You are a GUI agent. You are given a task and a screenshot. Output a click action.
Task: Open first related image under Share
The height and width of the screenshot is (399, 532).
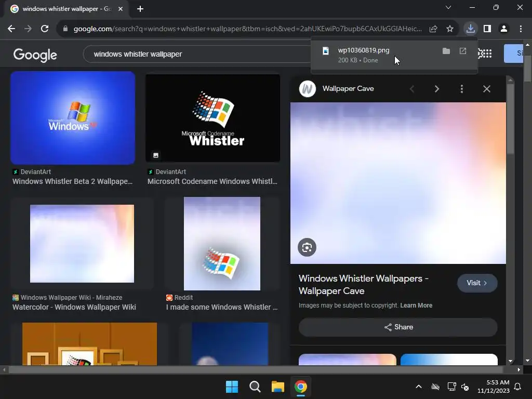(348, 360)
